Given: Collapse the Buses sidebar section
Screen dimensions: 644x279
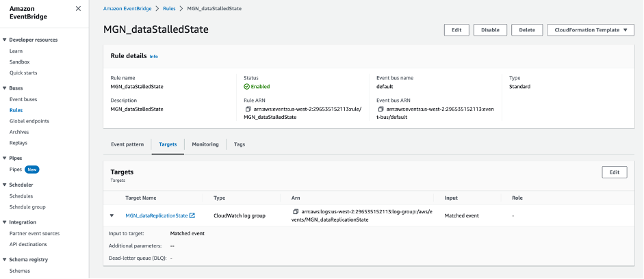Looking at the screenshot, I should [x=4, y=88].
